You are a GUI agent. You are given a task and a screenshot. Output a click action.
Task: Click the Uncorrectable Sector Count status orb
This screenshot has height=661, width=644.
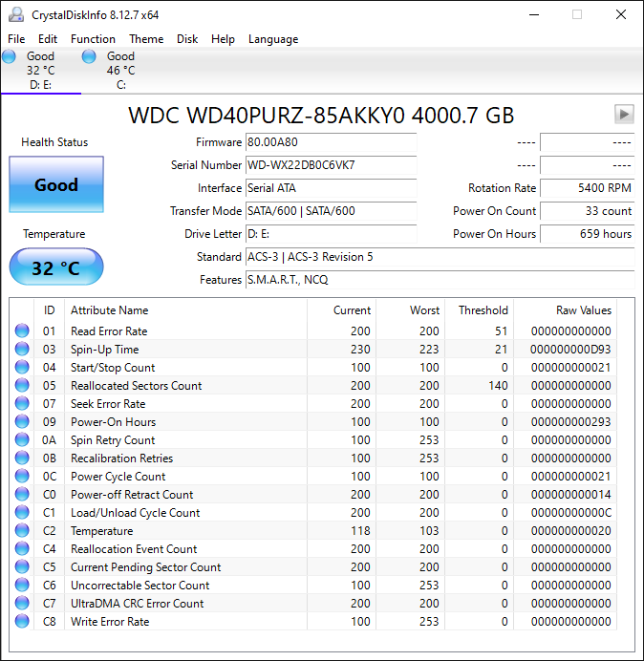22,585
